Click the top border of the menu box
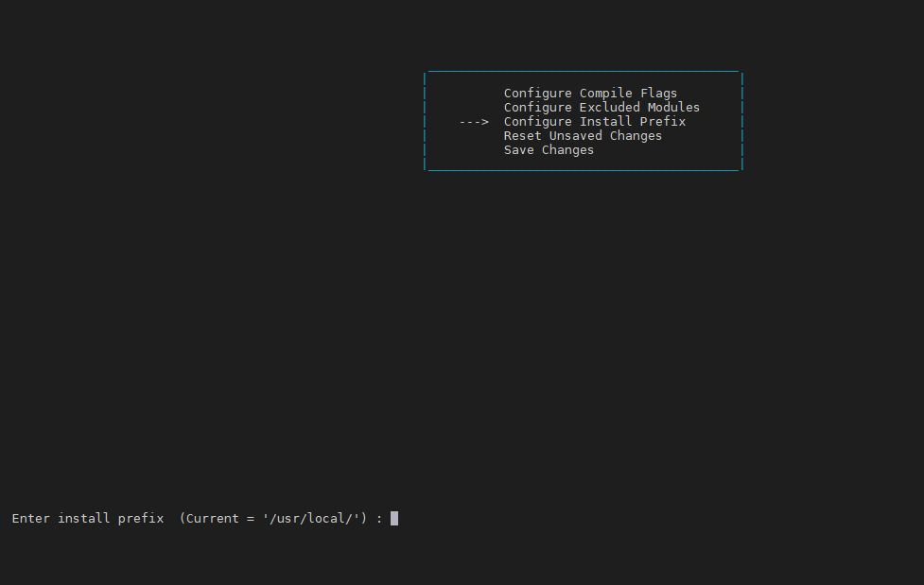 point(583,71)
